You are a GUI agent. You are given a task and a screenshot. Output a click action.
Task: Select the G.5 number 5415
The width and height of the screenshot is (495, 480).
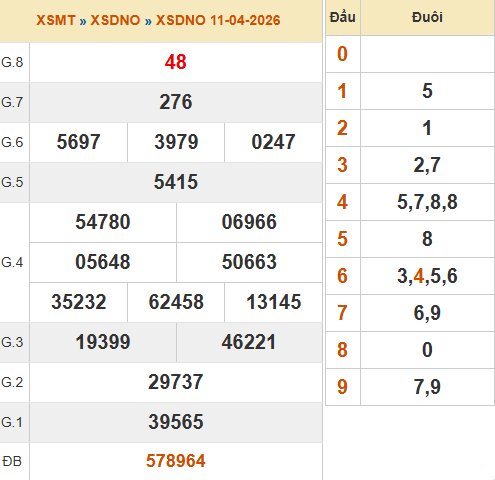pyautogui.click(x=176, y=182)
